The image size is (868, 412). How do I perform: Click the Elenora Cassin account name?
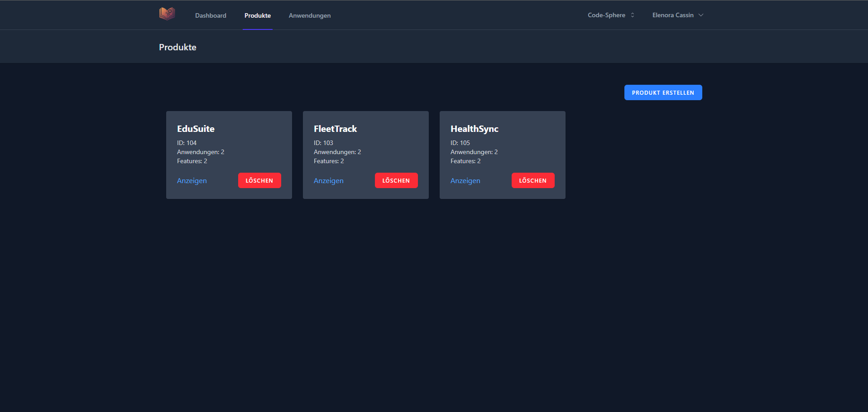point(672,15)
